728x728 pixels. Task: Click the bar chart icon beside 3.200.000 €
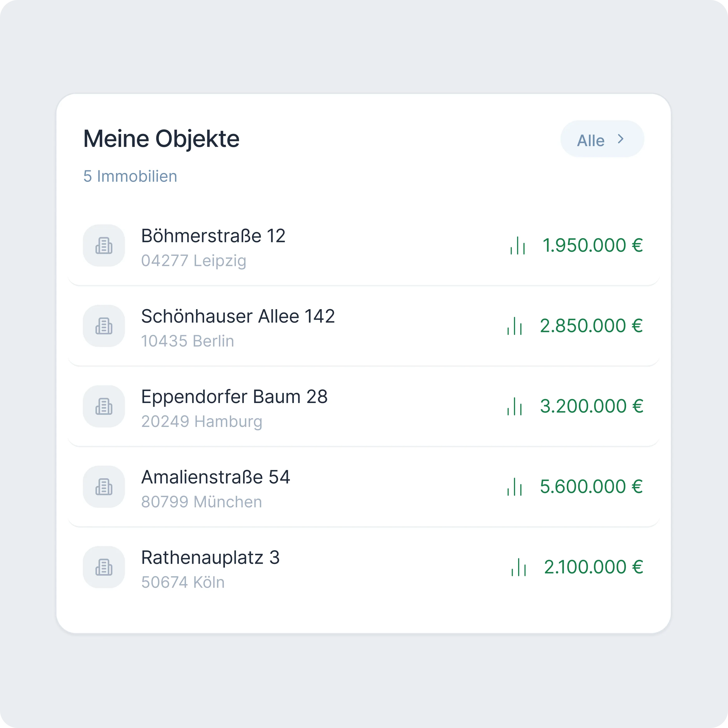[514, 406]
